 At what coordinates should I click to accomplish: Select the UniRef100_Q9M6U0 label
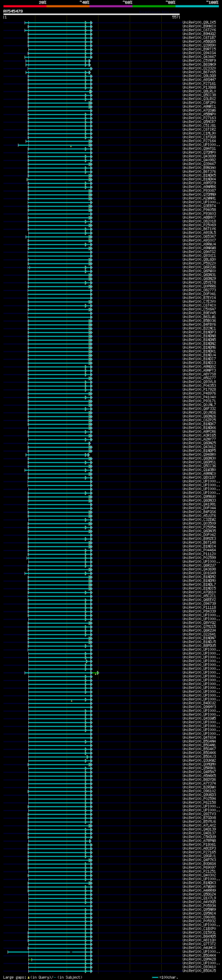(x=199, y=497)
